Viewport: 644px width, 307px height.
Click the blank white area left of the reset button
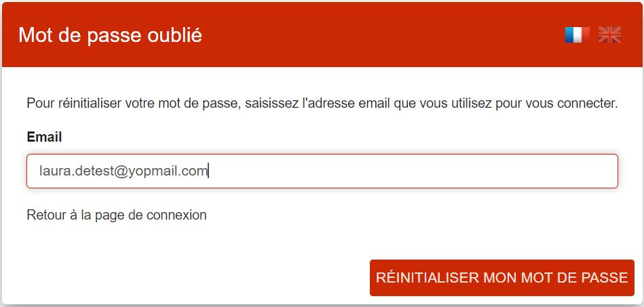[197, 278]
